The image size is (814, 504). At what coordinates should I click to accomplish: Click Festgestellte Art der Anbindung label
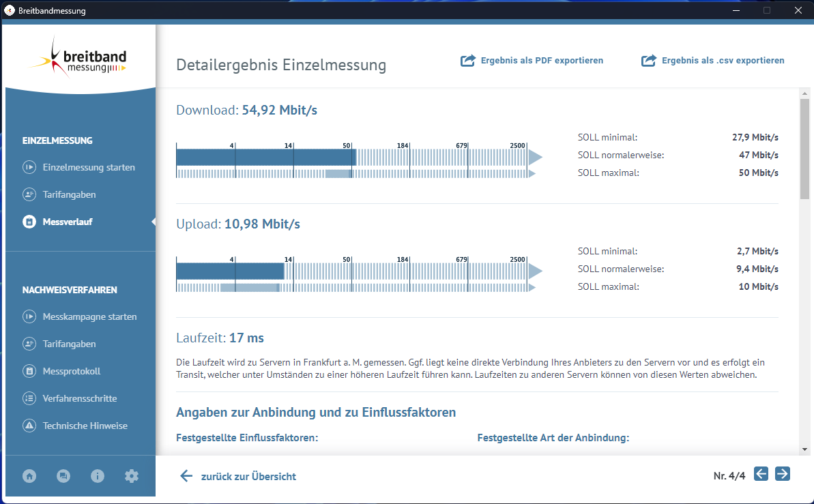[x=553, y=438]
